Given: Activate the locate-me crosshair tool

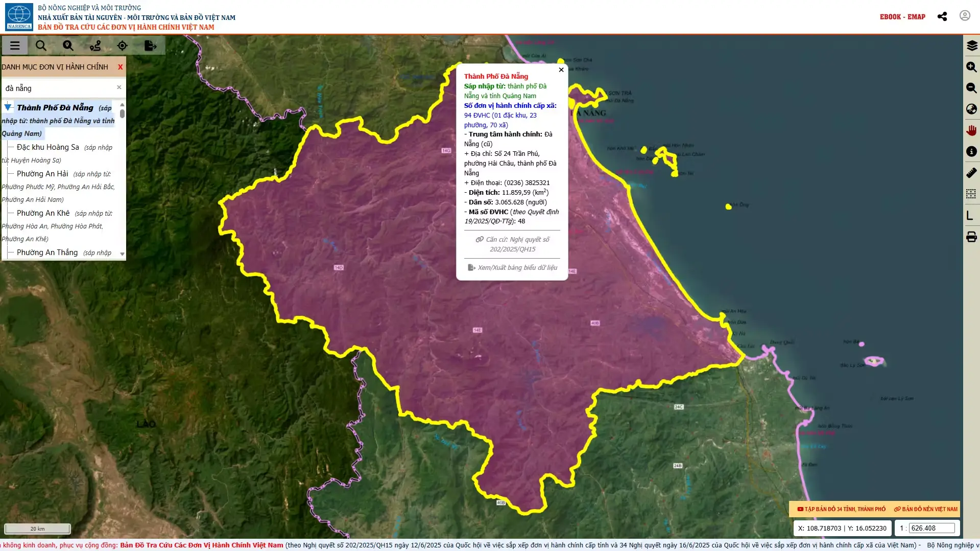Looking at the screenshot, I should pos(122,45).
